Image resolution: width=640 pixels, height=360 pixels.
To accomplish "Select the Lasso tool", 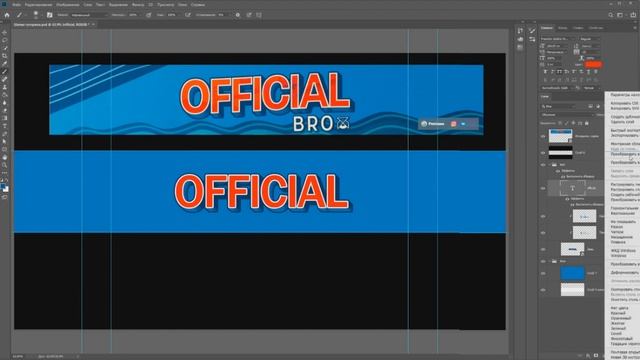I will 4,40.
